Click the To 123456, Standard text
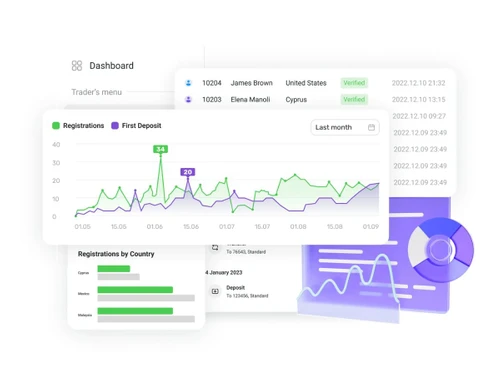The width and height of the screenshot is (500, 375). (247, 296)
